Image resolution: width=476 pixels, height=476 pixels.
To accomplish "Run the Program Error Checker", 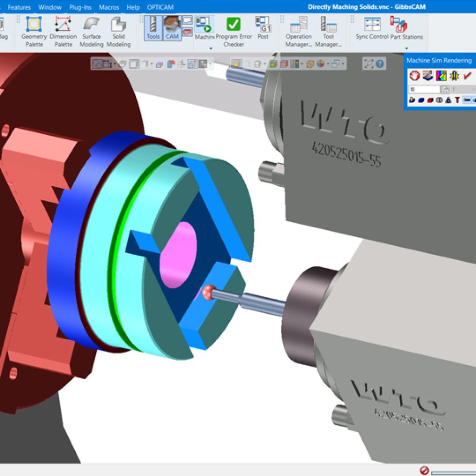I will pyautogui.click(x=233, y=31).
